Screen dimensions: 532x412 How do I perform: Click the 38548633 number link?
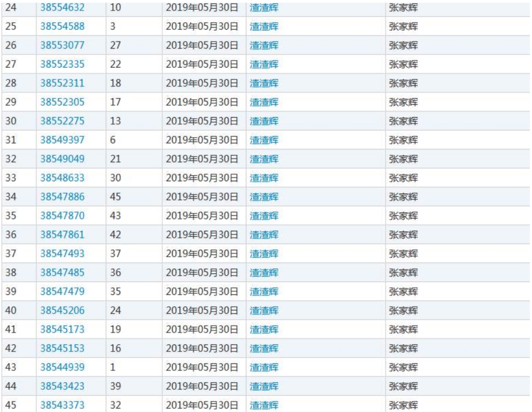pyautogui.click(x=62, y=178)
